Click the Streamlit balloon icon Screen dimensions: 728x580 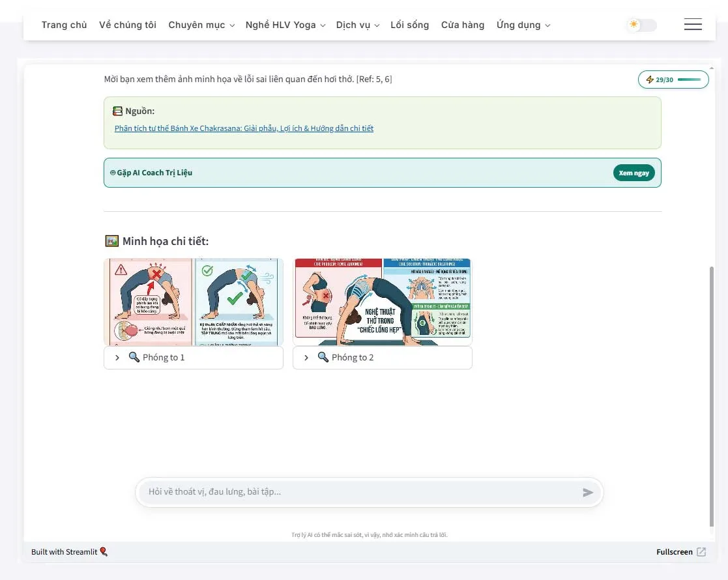click(x=104, y=552)
